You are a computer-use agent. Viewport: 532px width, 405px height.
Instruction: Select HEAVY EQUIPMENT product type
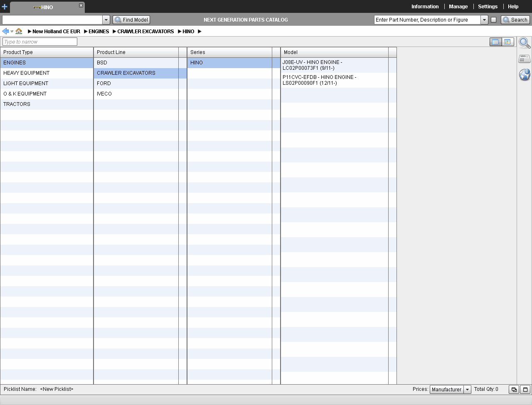47,73
